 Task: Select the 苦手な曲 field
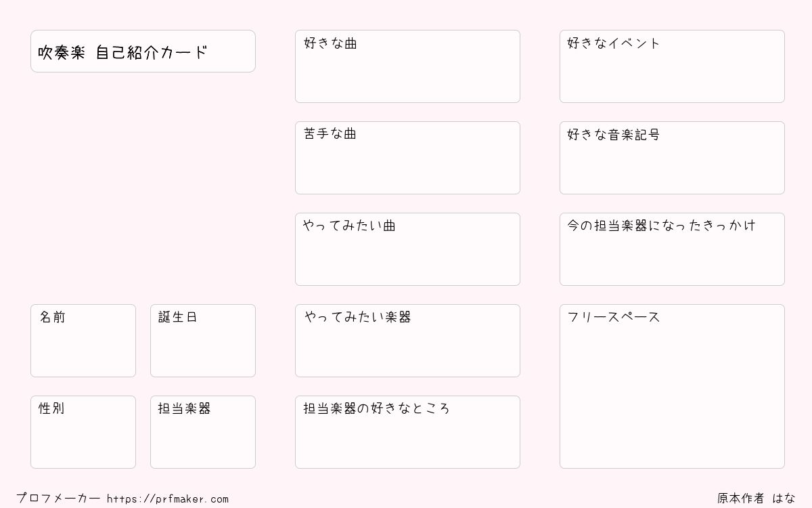(407, 158)
